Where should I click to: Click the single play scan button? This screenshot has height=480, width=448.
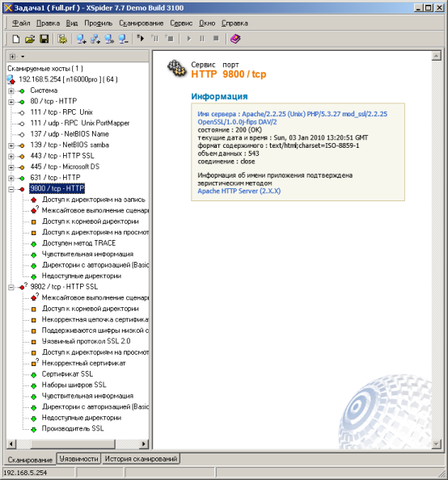tap(188, 39)
